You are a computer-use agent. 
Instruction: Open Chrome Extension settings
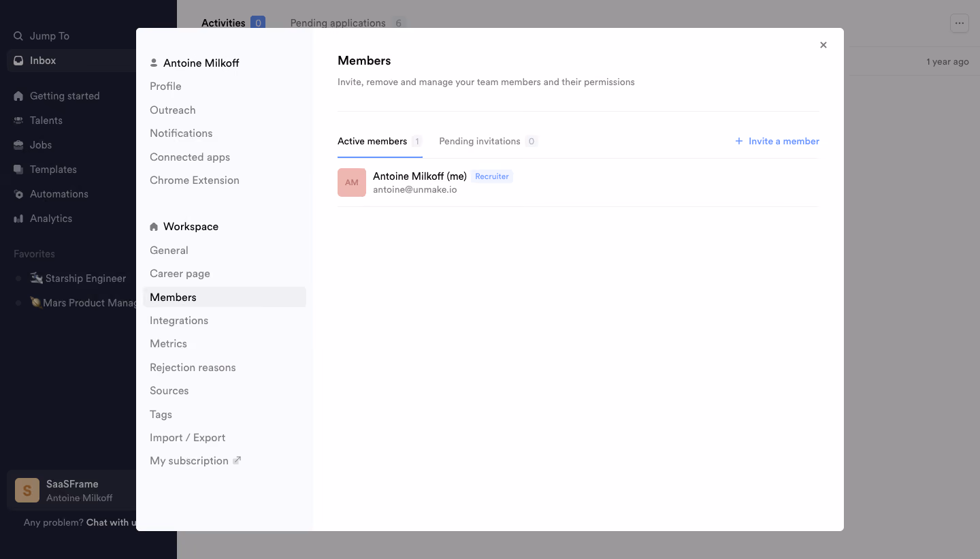[195, 180]
